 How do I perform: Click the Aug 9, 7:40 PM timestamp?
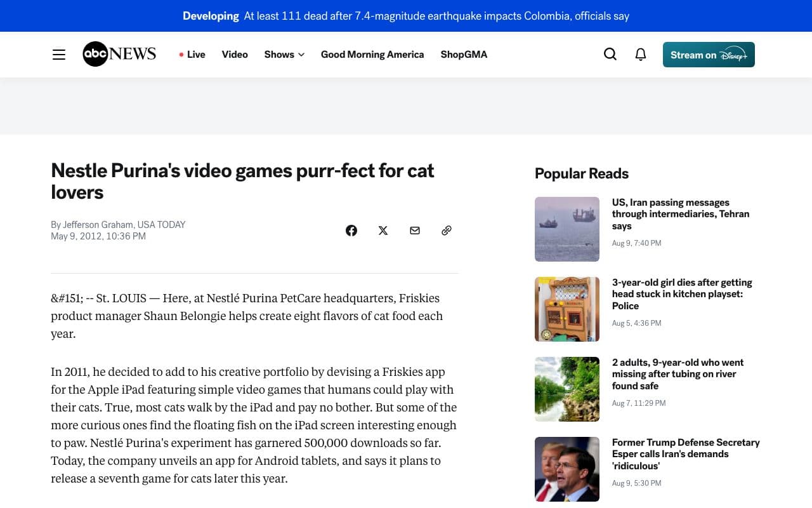point(636,243)
